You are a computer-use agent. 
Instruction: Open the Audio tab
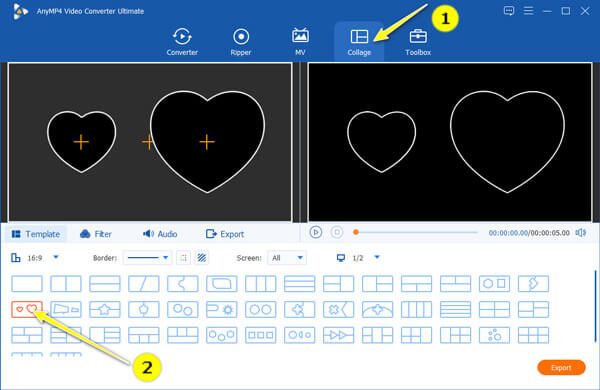coord(160,234)
